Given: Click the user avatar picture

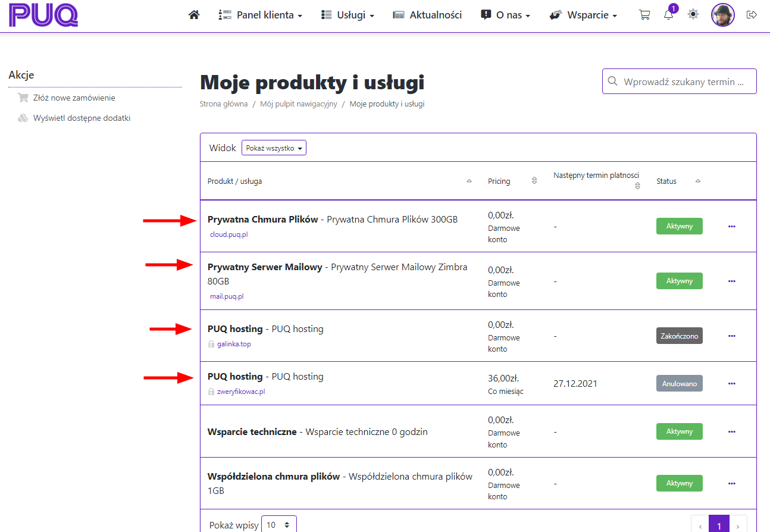Looking at the screenshot, I should (x=723, y=15).
